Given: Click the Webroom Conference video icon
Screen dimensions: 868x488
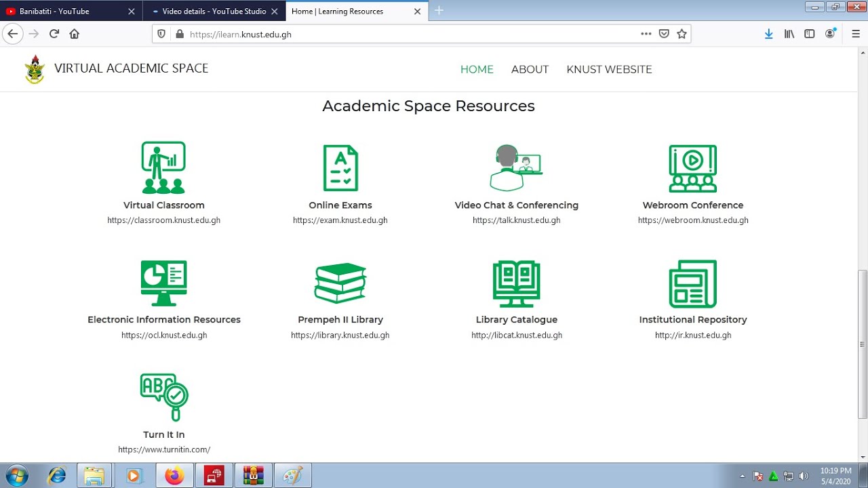Looking at the screenshot, I should click(692, 168).
